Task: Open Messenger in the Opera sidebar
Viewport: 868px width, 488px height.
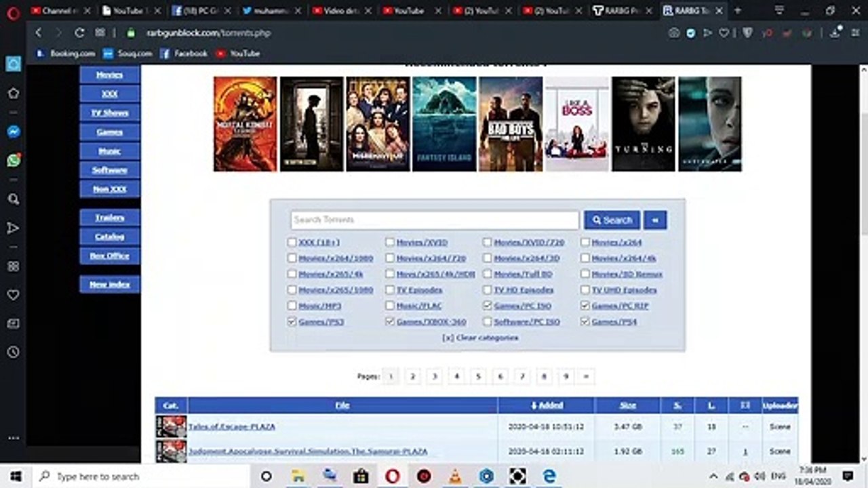Action: (13, 132)
